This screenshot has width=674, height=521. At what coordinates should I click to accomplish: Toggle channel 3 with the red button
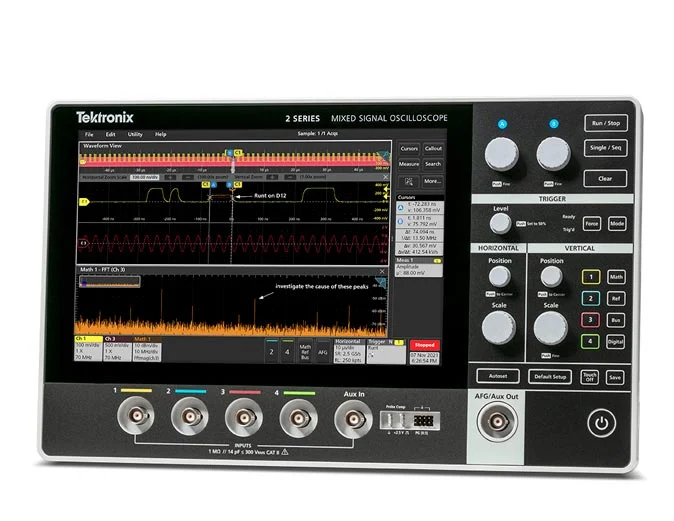[x=590, y=320]
